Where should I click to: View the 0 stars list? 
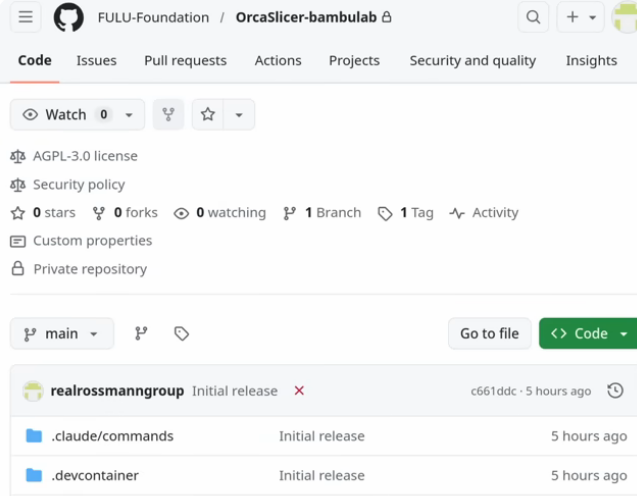click(x=54, y=212)
